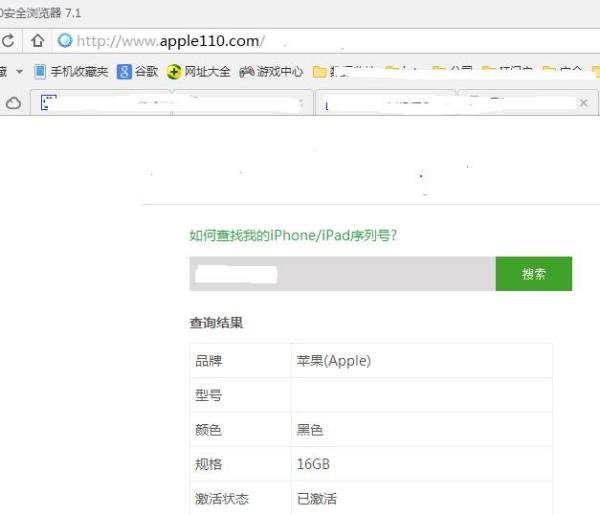This screenshot has height=515, width=600.
Task: Expand the favorites dropdown arrow
Action: 19,72
